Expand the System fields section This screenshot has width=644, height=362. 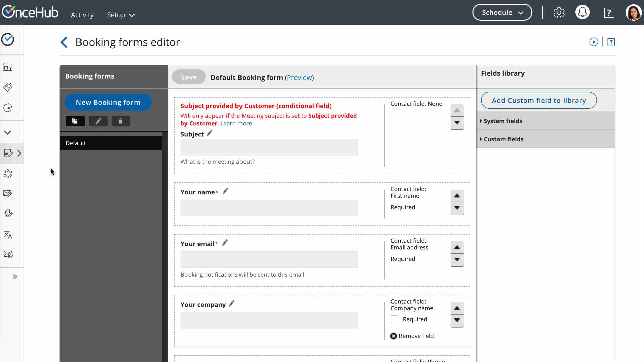click(x=502, y=121)
